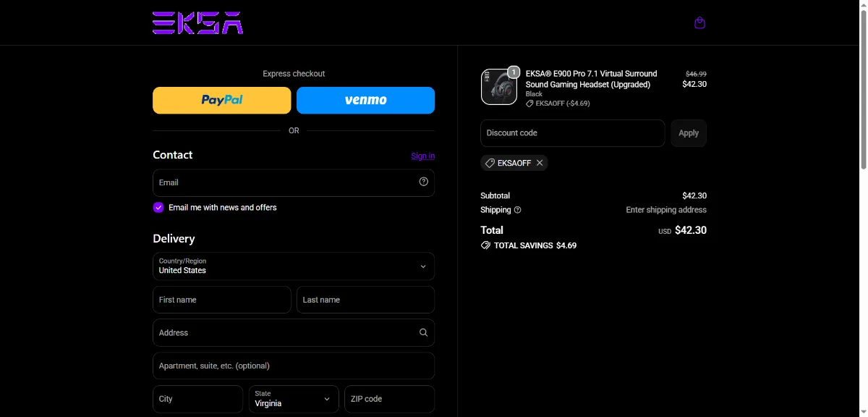Click the email help question-mark icon
This screenshot has height=417, width=868.
424,182
